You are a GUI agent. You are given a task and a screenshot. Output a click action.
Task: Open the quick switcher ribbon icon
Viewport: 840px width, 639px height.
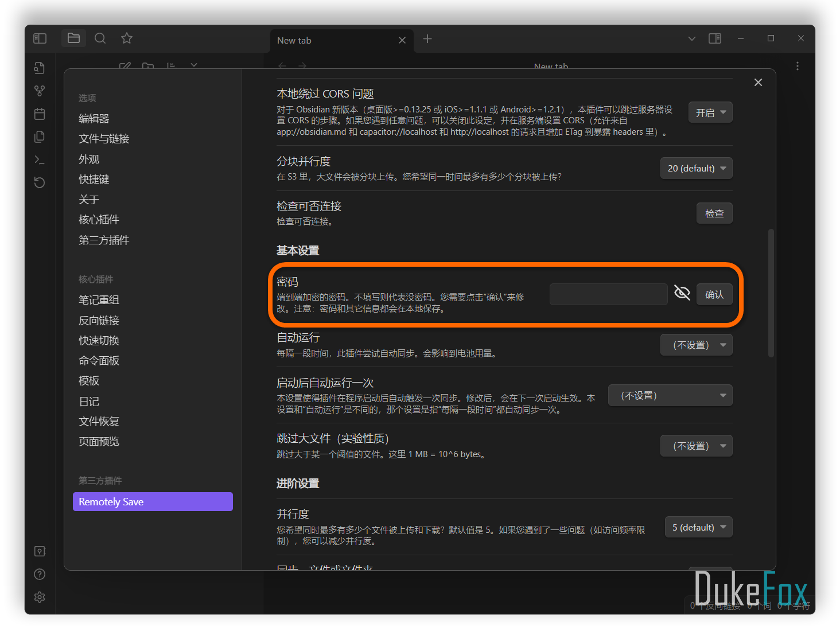point(40,68)
